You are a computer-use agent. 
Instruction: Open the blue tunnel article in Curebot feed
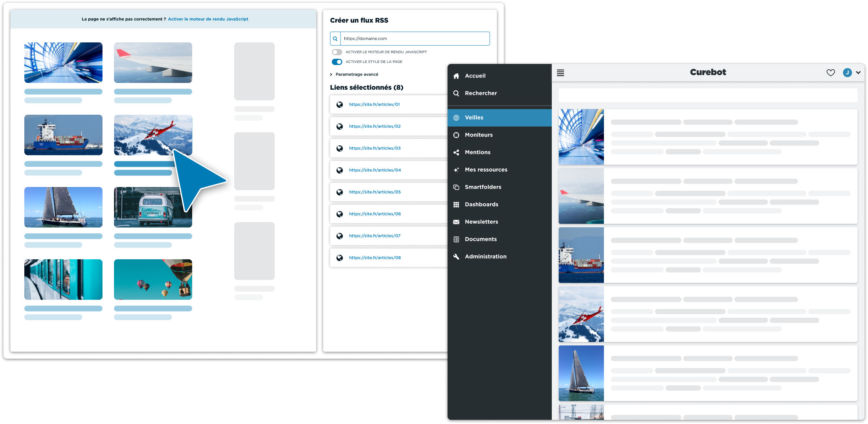click(708, 137)
